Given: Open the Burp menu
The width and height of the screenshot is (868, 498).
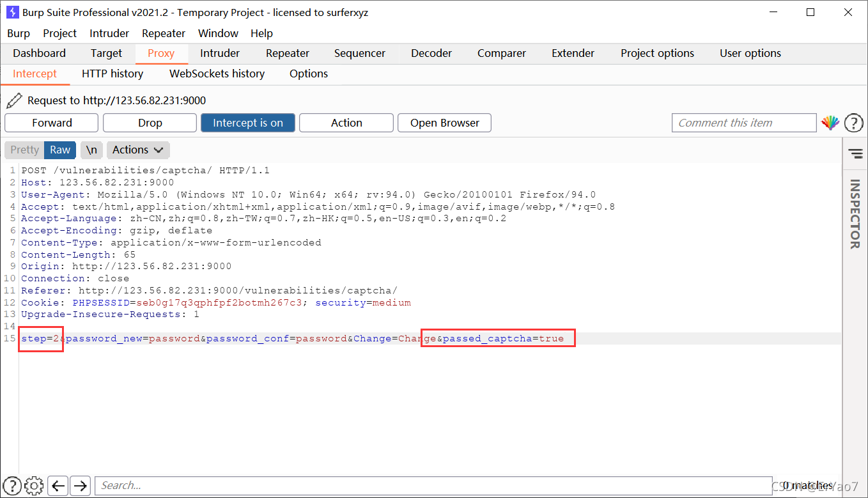Looking at the screenshot, I should point(19,33).
